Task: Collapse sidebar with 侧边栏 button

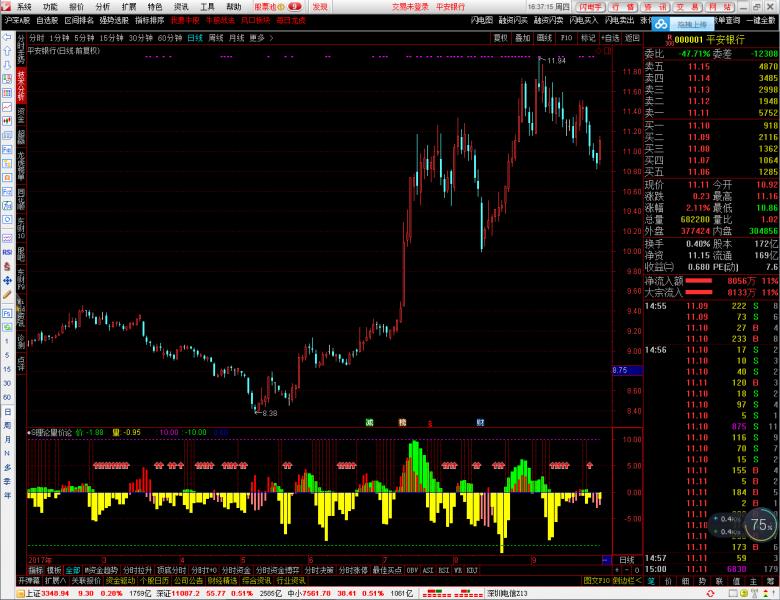Action: (627, 581)
